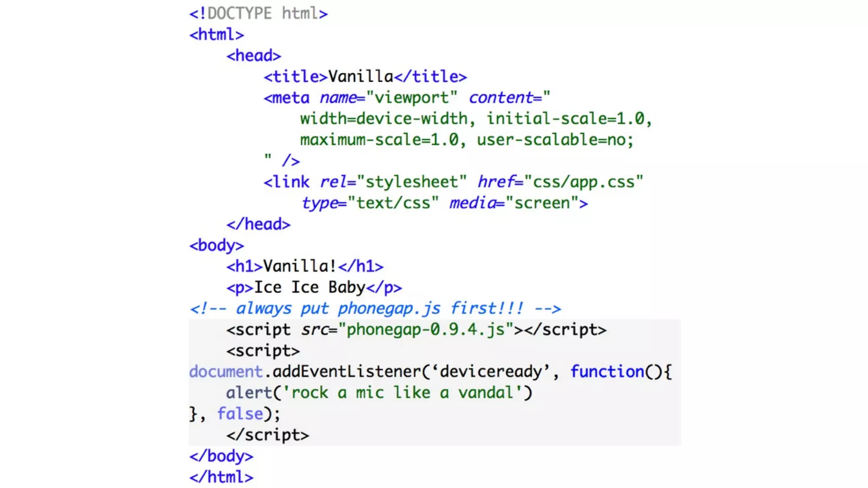Click the false keyword in script
Screen dimensions: 868x488
(x=240, y=414)
